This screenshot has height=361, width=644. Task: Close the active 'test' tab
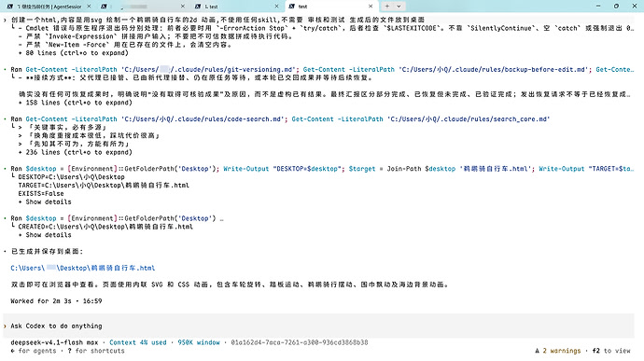[x=371, y=7]
